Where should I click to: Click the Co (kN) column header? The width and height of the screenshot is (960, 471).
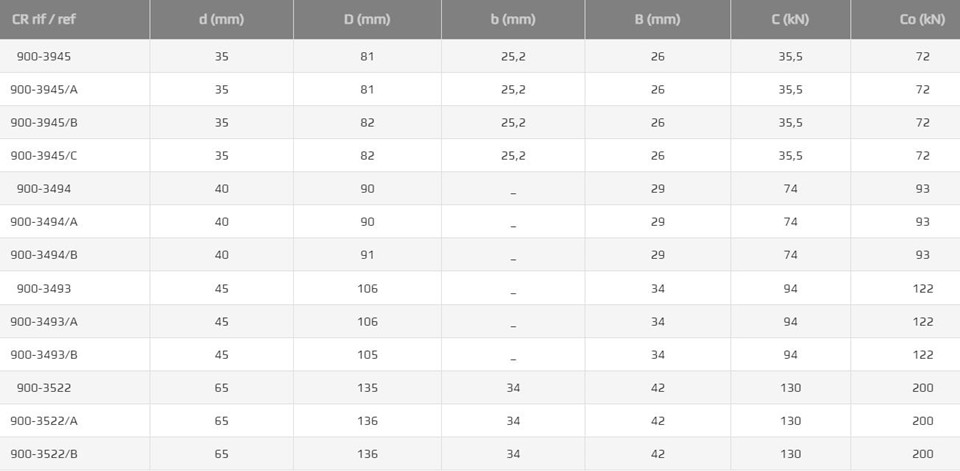coord(923,19)
